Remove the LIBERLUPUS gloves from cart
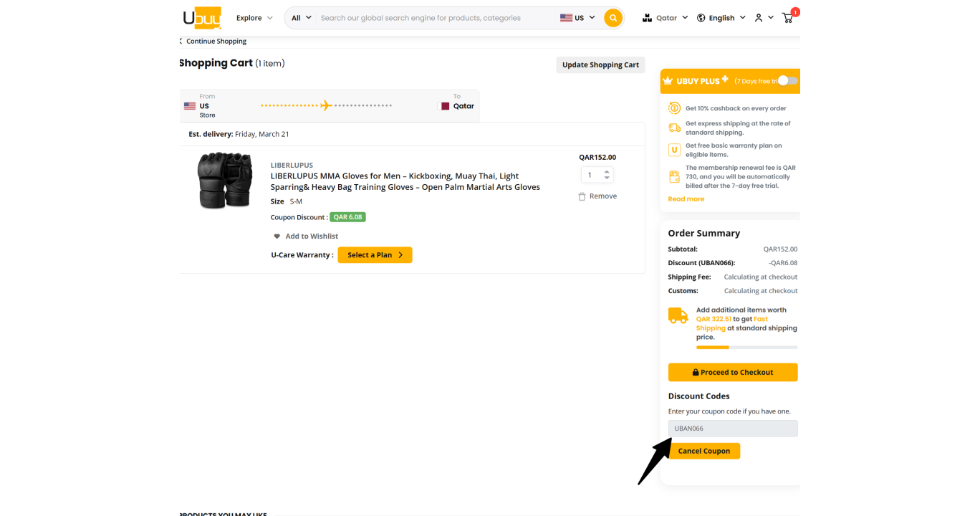The height and width of the screenshot is (516, 980). pyautogui.click(x=597, y=196)
